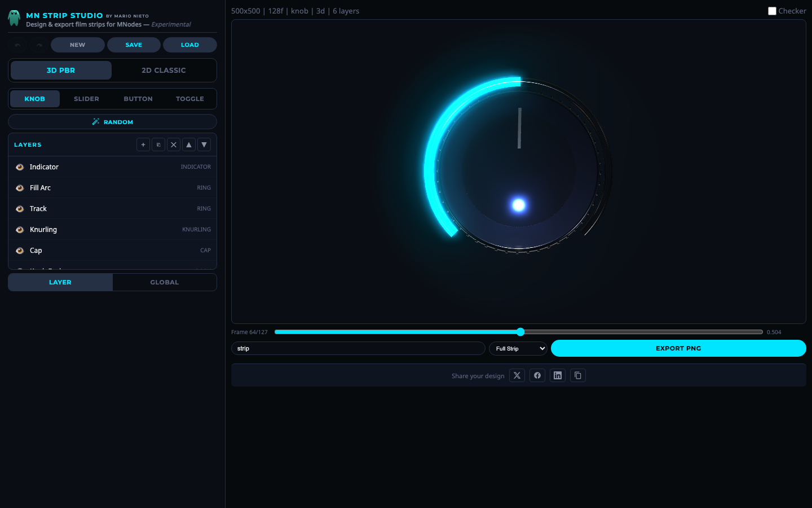Open the Full Strip export dropdown
The image size is (812, 508).
[518, 348]
